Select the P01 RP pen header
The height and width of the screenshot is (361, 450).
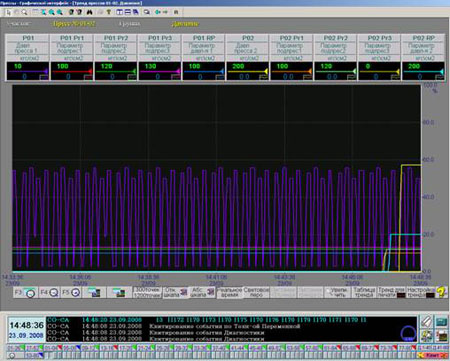204,38
